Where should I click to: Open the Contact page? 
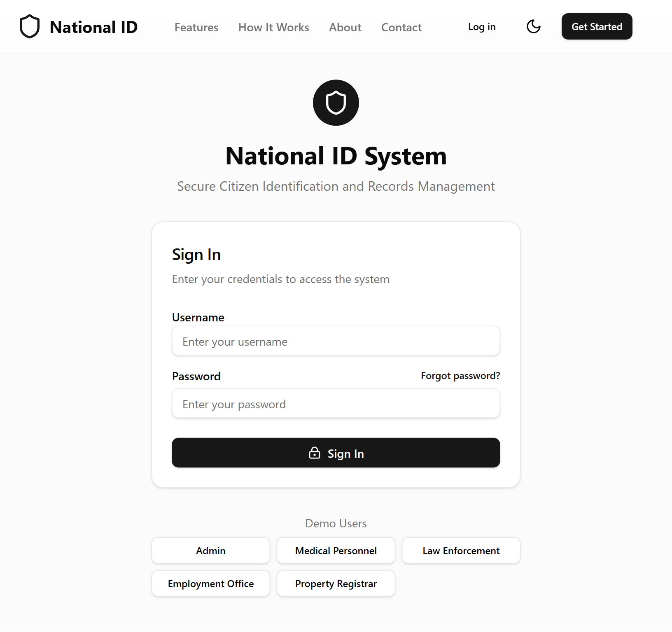(x=401, y=27)
